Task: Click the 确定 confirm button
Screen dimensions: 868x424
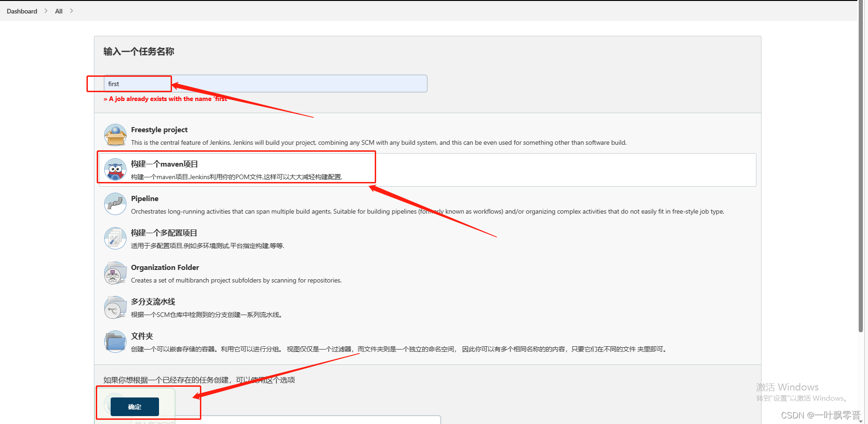Action: click(135, 407)
